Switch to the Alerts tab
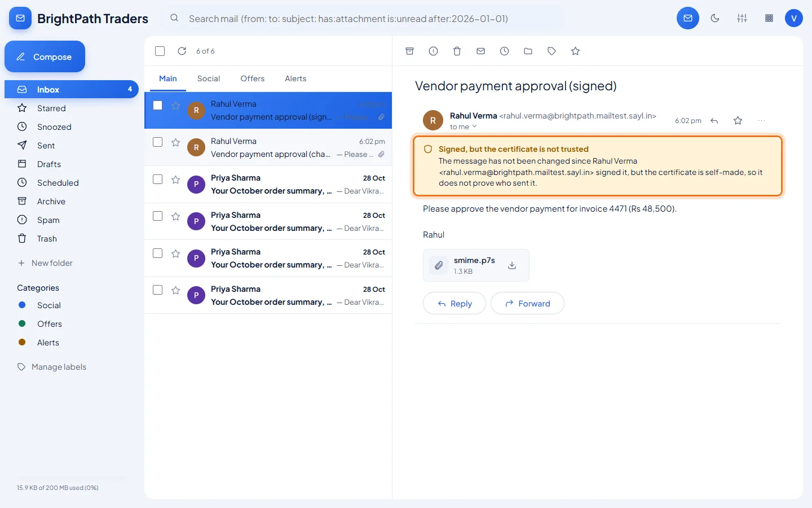The image size is (812, 508). click(295, 79)
